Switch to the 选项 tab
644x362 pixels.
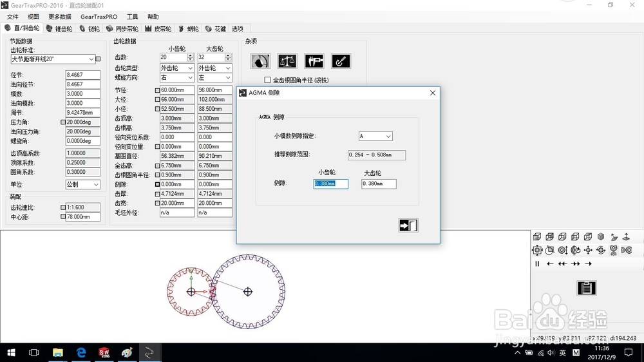237,28
